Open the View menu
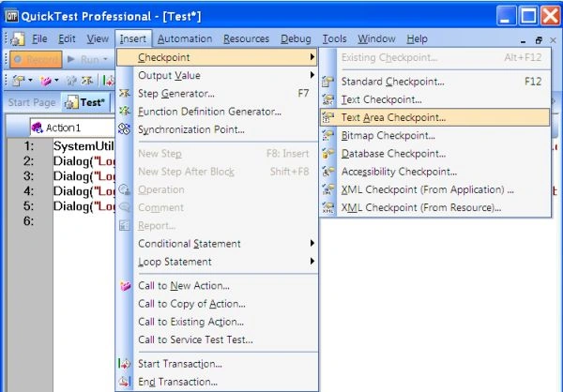 click(98, 38)
